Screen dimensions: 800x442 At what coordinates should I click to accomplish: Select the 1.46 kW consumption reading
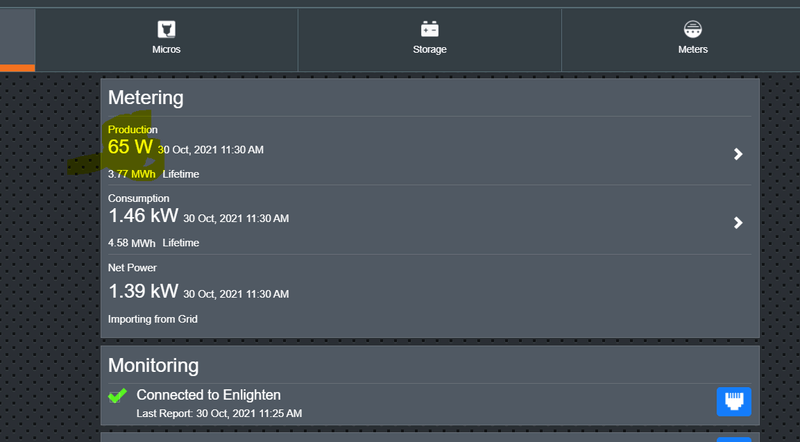pyautogui.click(x=143, y=216)
